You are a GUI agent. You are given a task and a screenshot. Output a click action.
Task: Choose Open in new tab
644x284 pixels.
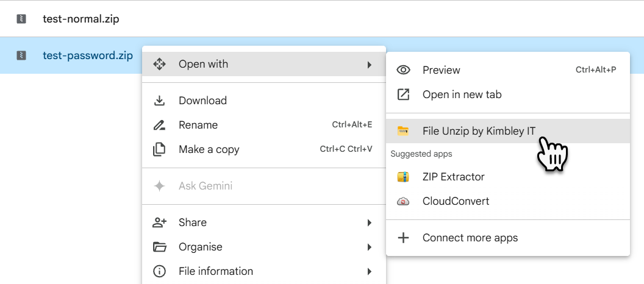[508, 94]
